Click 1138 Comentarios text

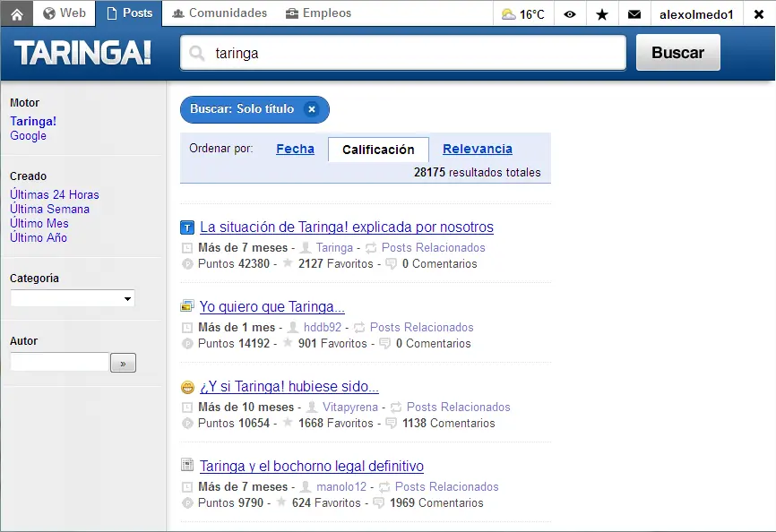tap(448, 423)
